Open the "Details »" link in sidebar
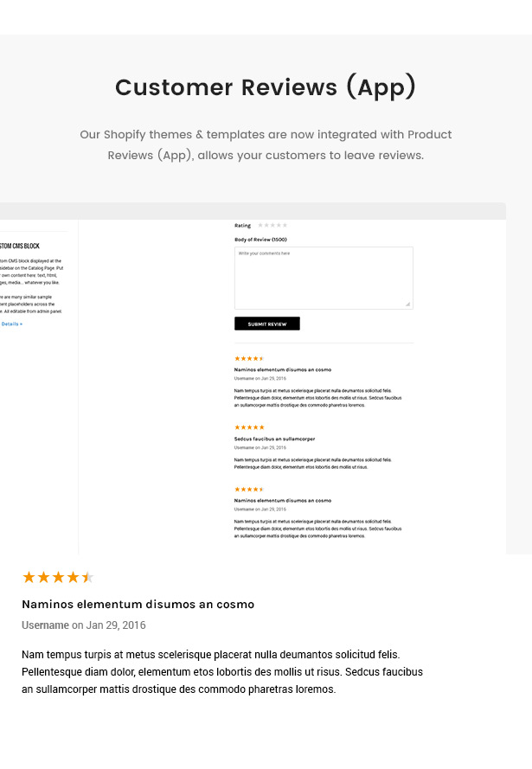 point(11,324)
